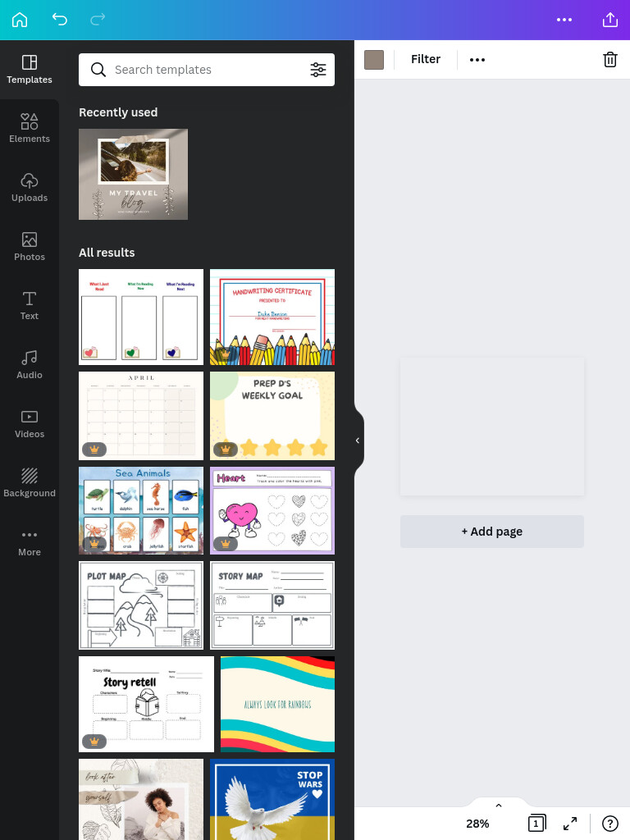The image size is (630, 840).
Task: Open the page manager grid icon
Action: click(x=536, y=824)
